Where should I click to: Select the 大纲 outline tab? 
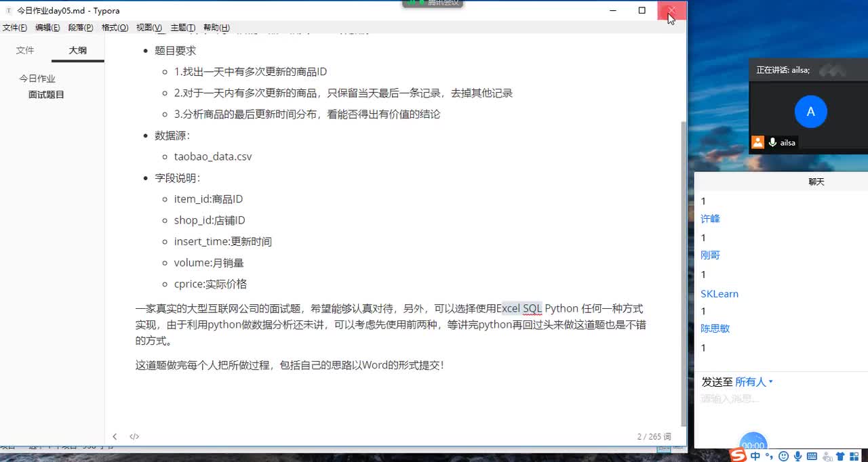click(x=78, y=50)
